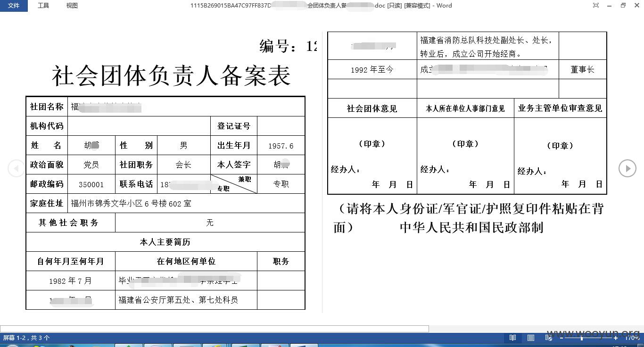
Task: Click the 出生年月 label cell
Action: (x=234, y=145)
